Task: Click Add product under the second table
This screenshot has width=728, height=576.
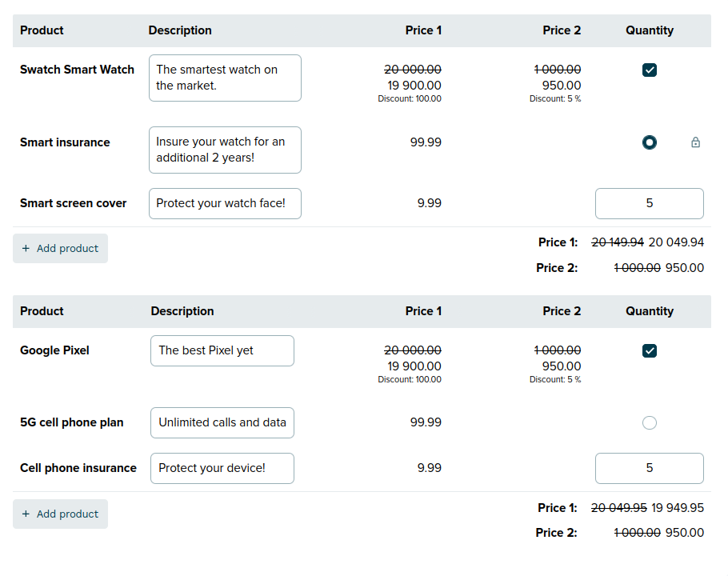Action: tap(60, 514)
